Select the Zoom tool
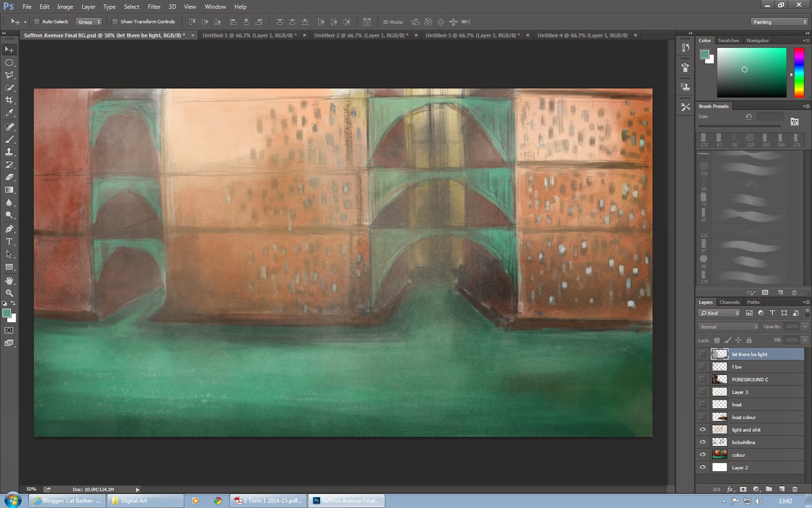The image size is (812, 508). pyautogui.click(x=9, y=293)
